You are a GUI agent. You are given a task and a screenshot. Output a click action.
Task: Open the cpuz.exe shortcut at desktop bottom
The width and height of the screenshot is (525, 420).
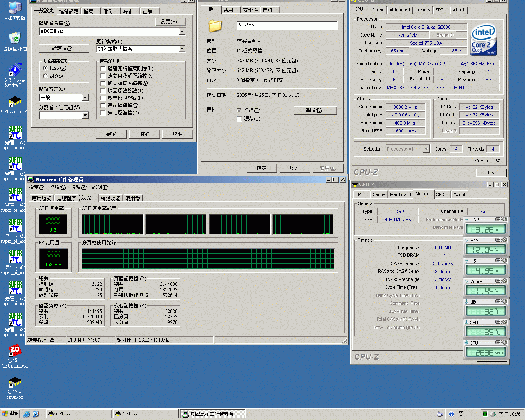[15, 388]
